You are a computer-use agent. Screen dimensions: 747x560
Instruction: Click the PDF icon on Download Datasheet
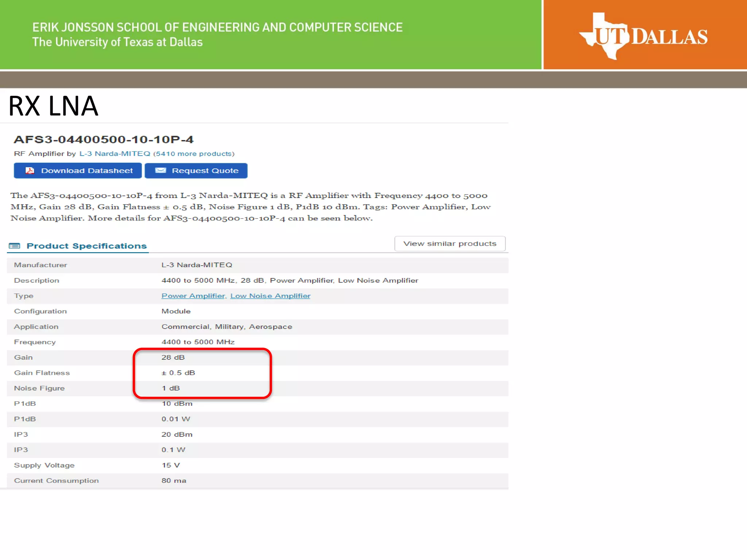click(x=30, y=171)
